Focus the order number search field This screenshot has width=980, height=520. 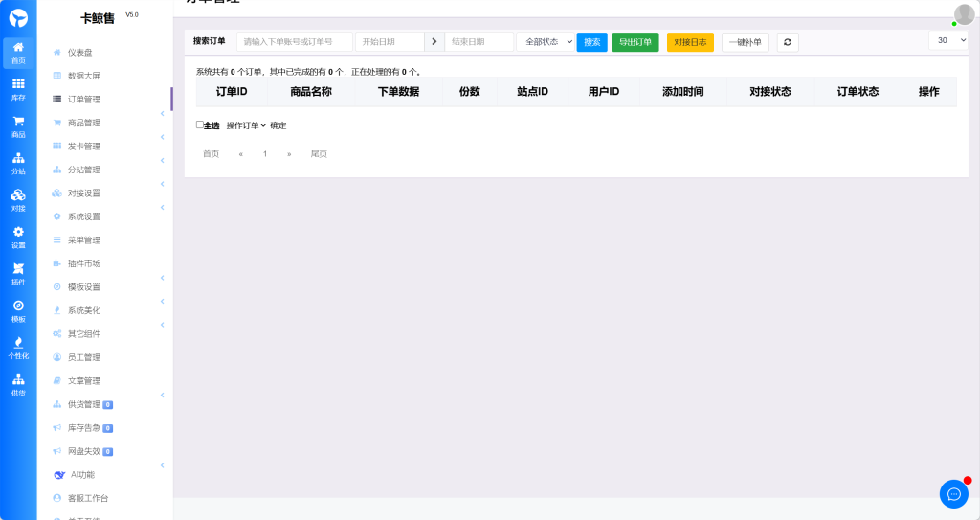295,42
